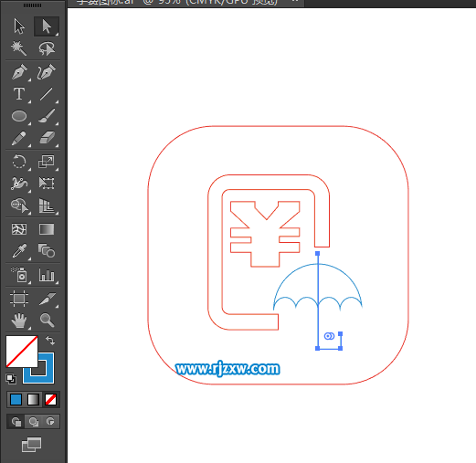Activate the Direct Selection tool
This screenshot has height=463, width=476.
pyautogui.click(x=47, y=26)
